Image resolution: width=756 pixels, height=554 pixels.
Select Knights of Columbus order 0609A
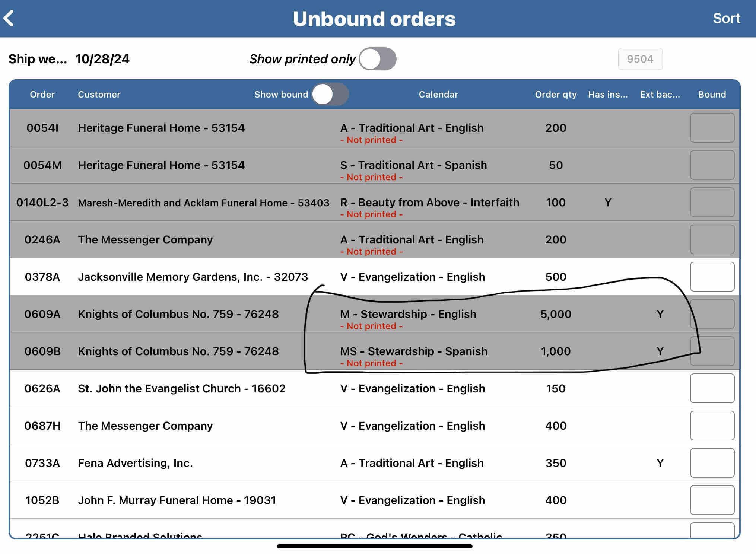(178, 314)
